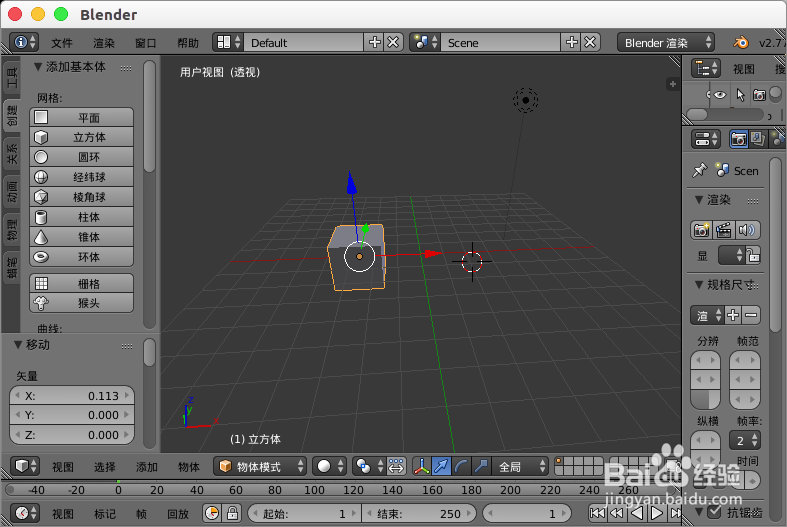Open the 帮助 (Help) menu
Image resolution: width=787 pixels, height=527 pixels.
pos(188,43)
